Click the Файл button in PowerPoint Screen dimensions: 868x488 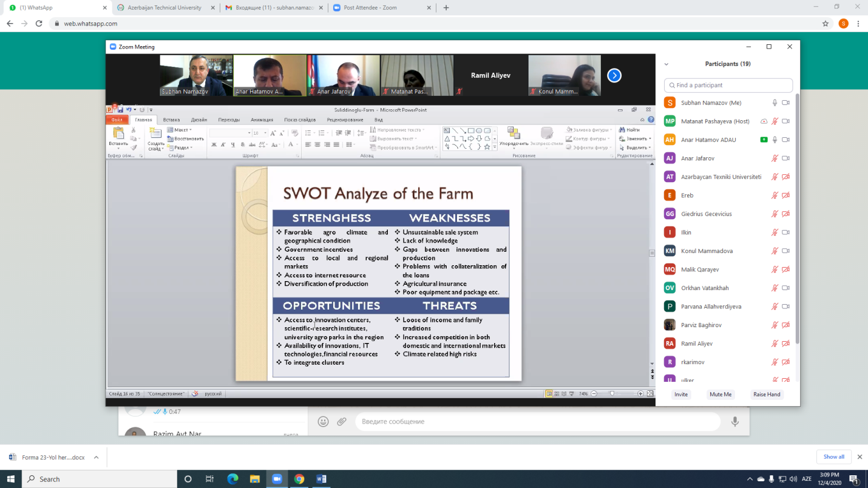(x=117, y=120)
